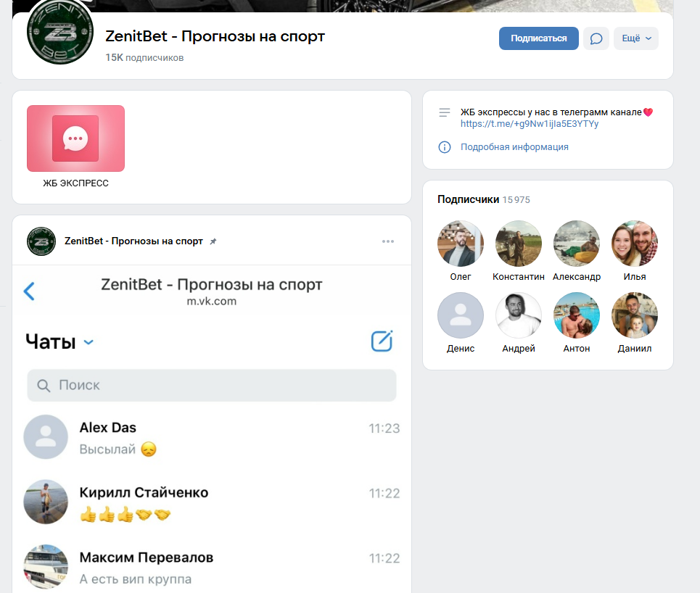The image size is (700, 593).
Task: Click the compose new chat icon in the screenshot
Action: click(382, 341)
